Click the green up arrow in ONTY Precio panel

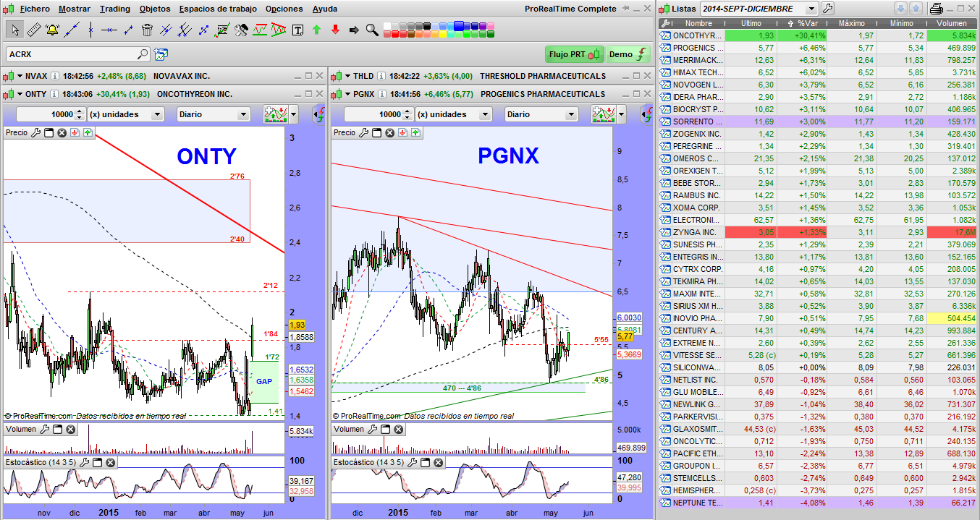pyautogui.click(x=88, y=132)
